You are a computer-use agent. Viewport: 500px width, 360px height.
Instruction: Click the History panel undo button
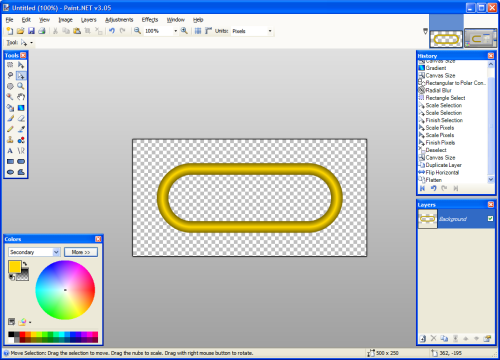[x=433, y=188]
